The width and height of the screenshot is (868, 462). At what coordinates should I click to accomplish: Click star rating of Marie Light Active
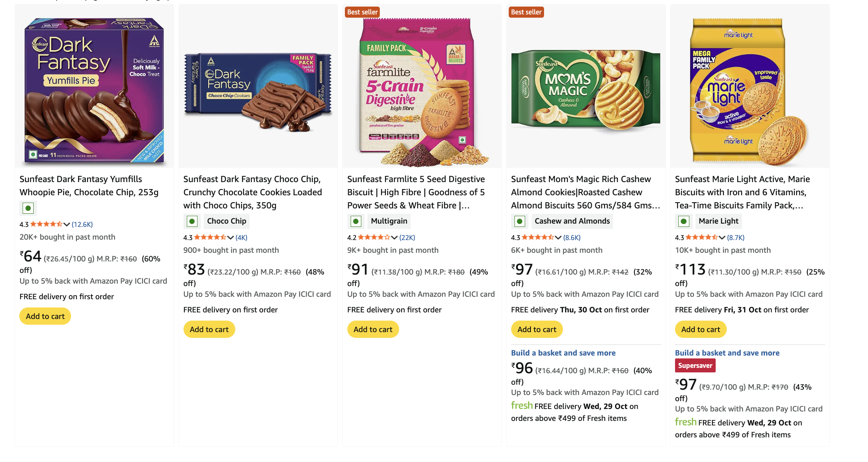(701, 238)
